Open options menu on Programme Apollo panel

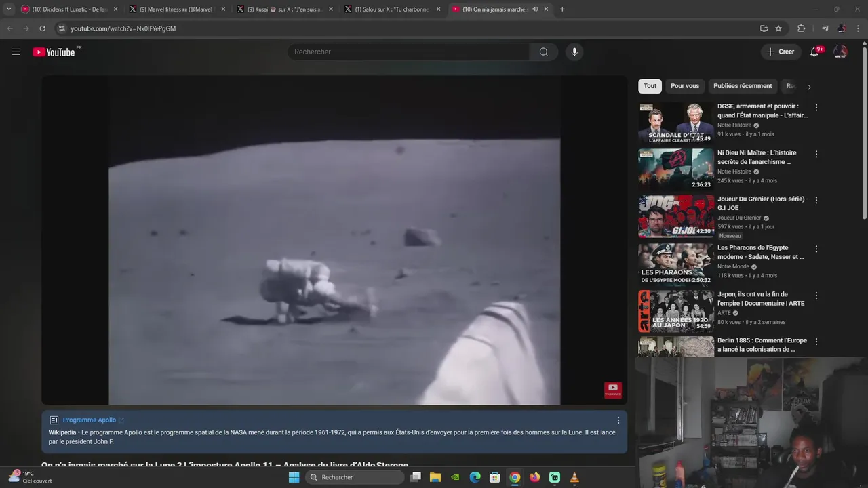[618, 420]
